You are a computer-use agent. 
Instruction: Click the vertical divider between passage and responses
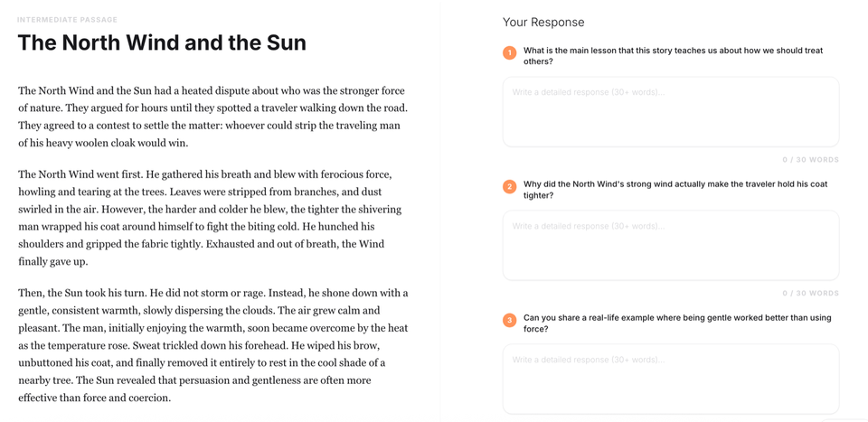[440, 211]
